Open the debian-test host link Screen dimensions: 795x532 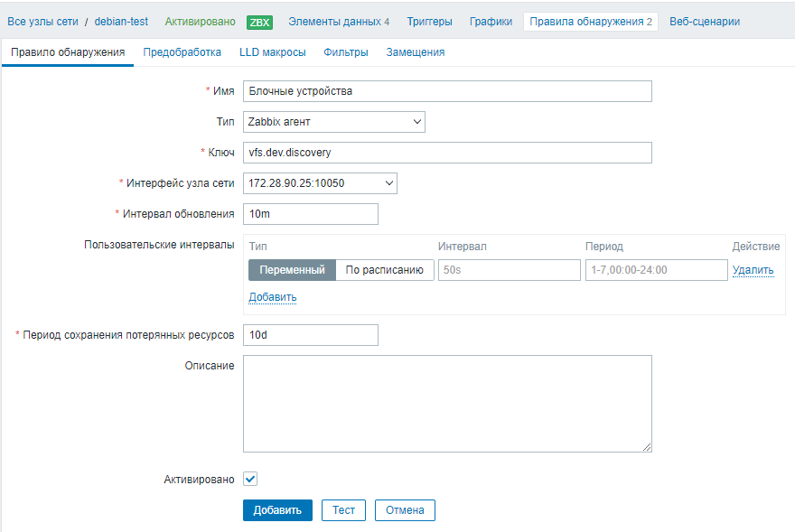click(121, 22)
